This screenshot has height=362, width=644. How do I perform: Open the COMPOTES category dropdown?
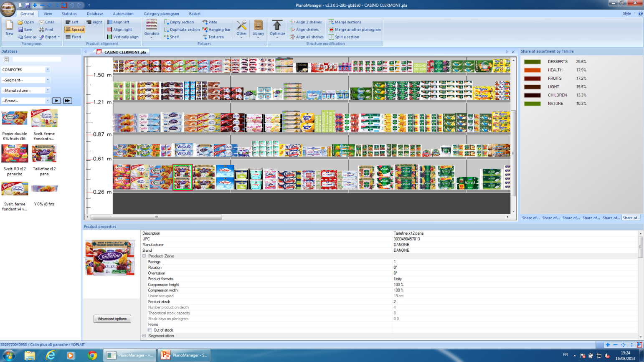48,70
